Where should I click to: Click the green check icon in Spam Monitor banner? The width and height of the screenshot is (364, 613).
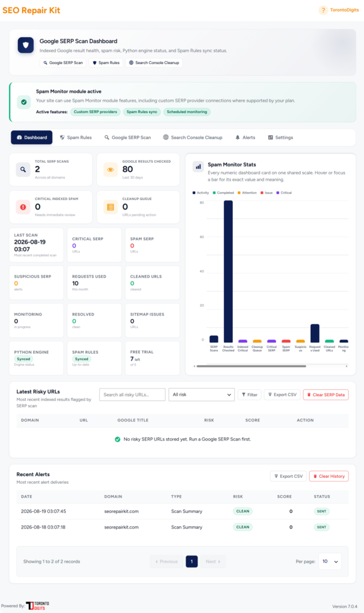point(24,102)
